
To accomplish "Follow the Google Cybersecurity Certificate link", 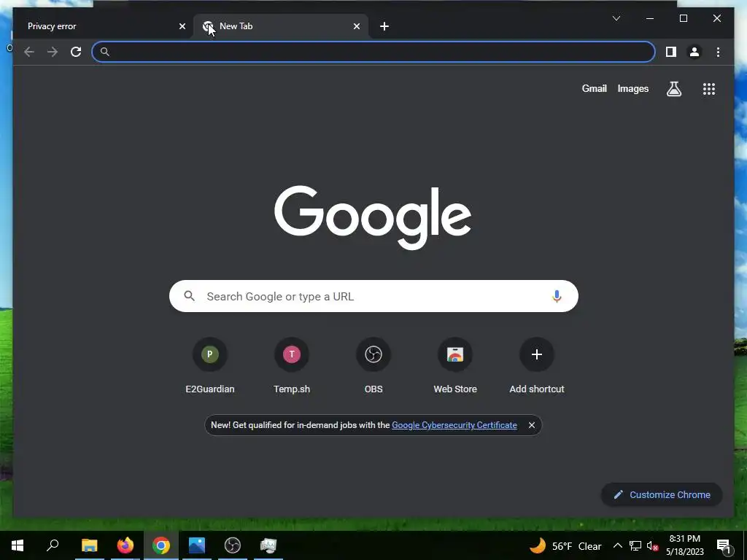I will tap(454, 425).
